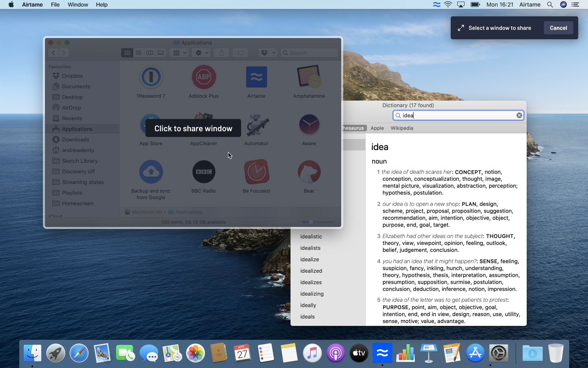588x368 pixels.
Task: Select Applications in Finder sidebar
Action: pos(82,129)
